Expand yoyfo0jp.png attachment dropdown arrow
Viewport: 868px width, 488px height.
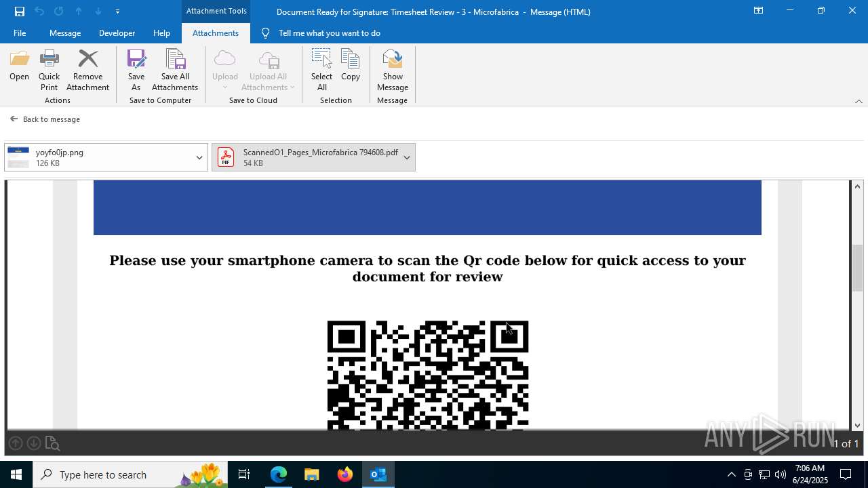199,157
